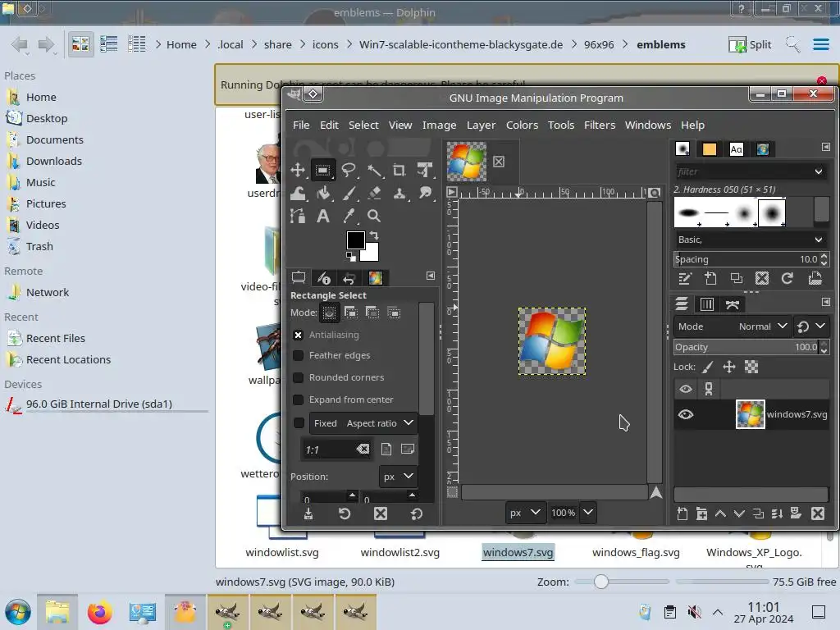Select the Zoom magnifier tool
This screenshot has height=630, width=840.
tap(374, 216)
